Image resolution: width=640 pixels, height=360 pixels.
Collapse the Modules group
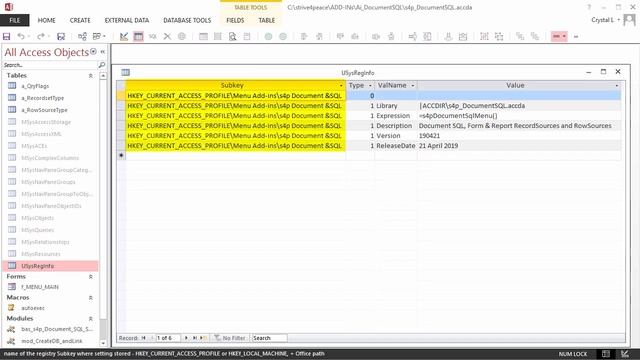click(x=91, y=319)
